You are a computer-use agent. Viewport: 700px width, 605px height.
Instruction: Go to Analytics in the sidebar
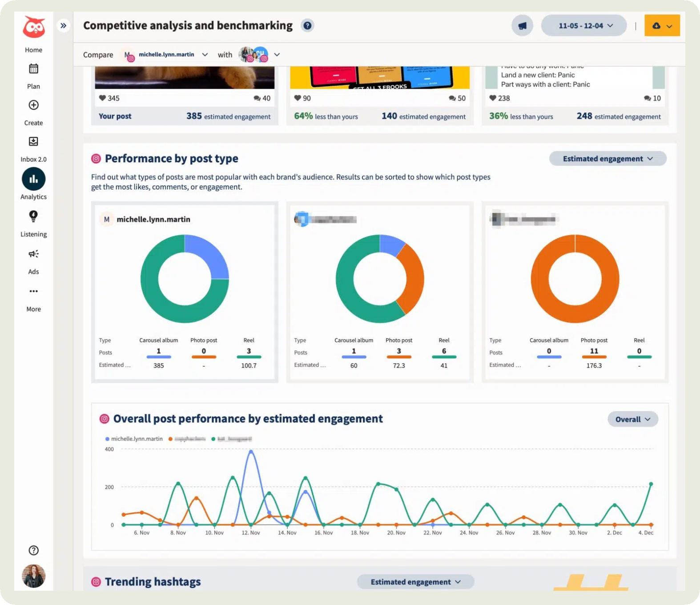pos(33,180)
